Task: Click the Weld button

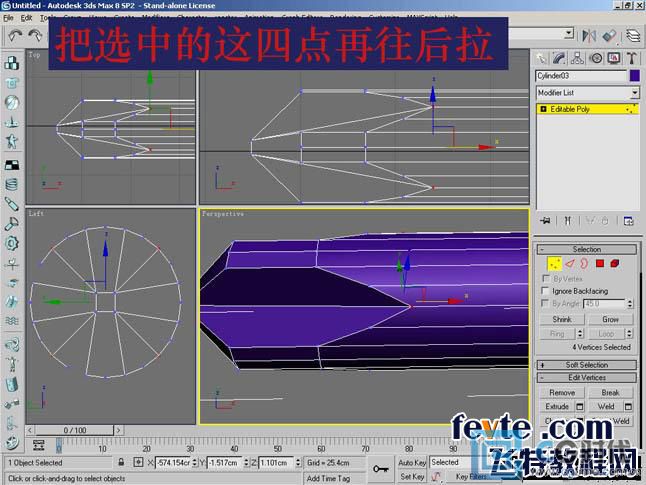Action: (x=606, y=407)
